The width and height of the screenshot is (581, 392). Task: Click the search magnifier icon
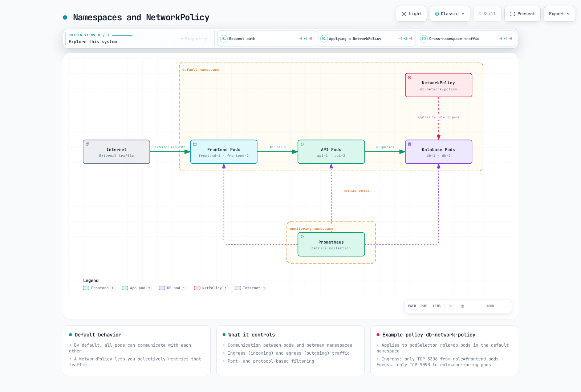click(x=451, y=306)
